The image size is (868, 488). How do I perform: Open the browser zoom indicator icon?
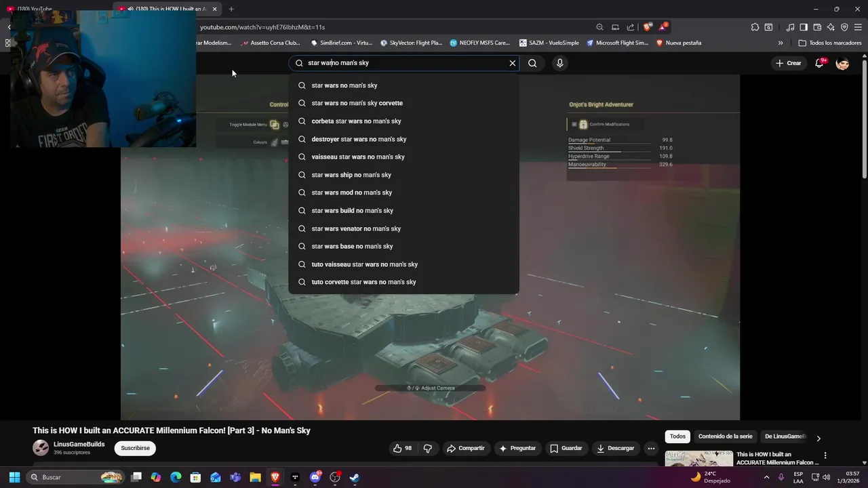[x=600, y=27]
